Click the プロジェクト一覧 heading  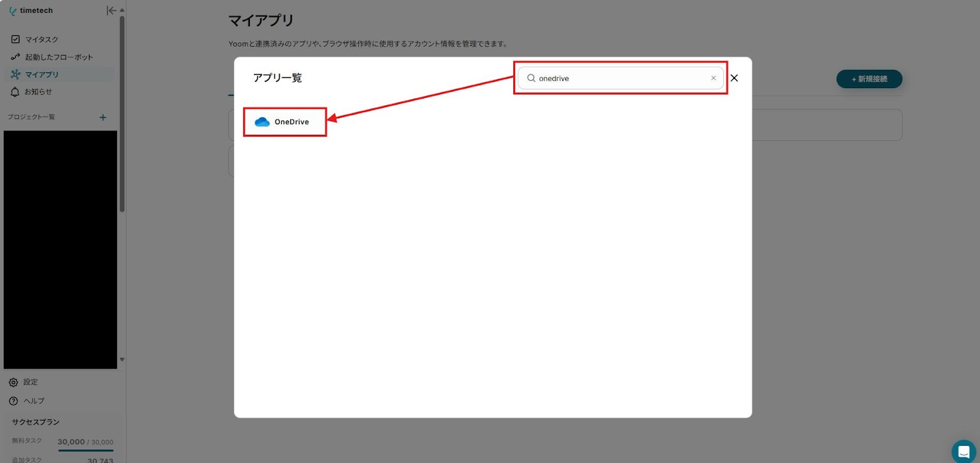[x=31, y=117]
